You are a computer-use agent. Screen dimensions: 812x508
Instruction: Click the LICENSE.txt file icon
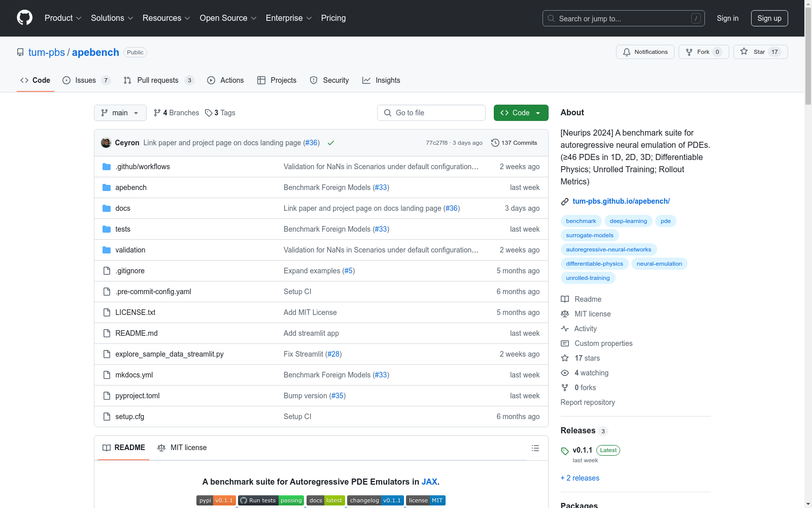tap(107, 312)
